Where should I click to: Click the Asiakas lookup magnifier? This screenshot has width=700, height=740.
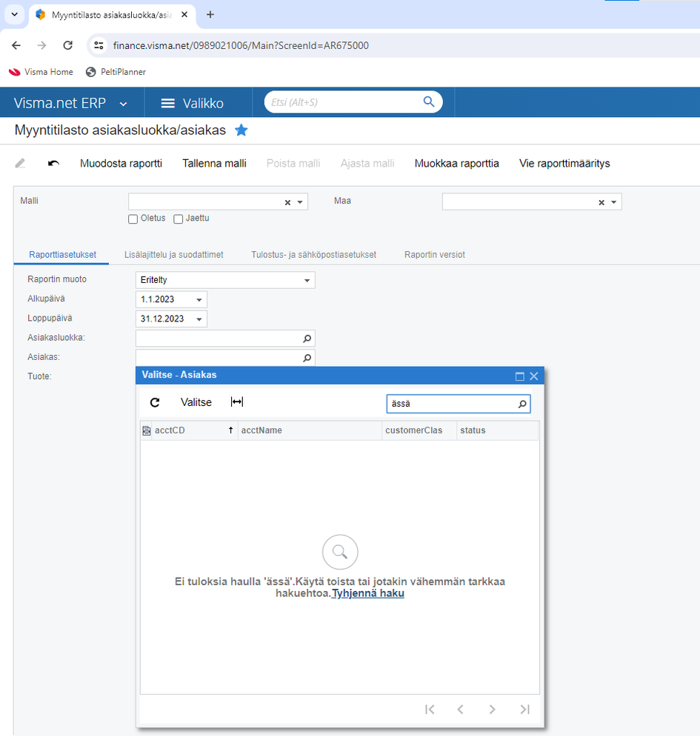pos(307,358)
